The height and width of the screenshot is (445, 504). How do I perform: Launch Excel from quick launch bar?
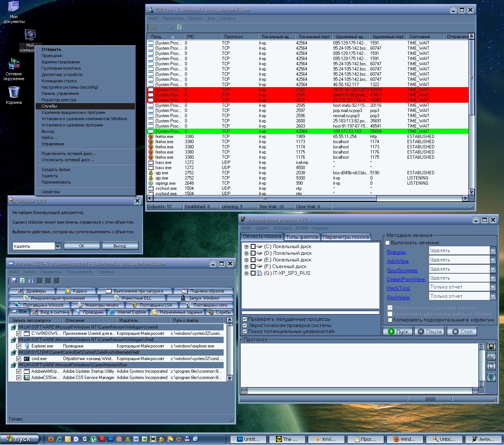(x=145, y=439)
